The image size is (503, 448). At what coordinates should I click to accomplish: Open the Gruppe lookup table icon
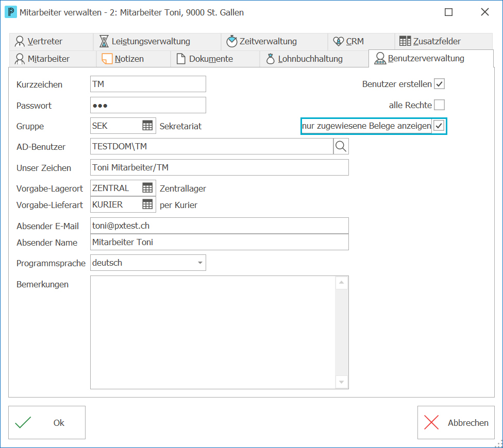tap(147, 126)
